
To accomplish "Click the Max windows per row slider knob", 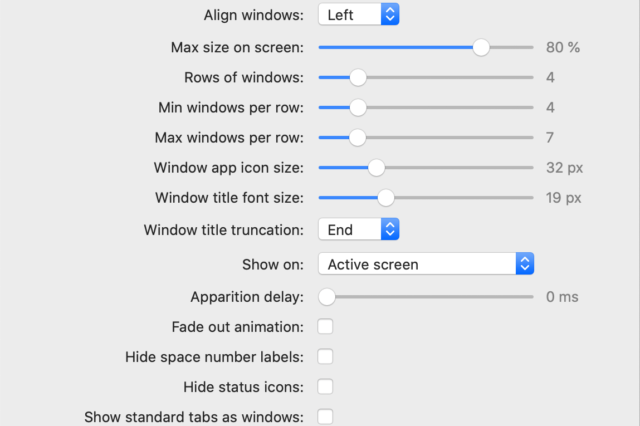I will tap(357, 137).
